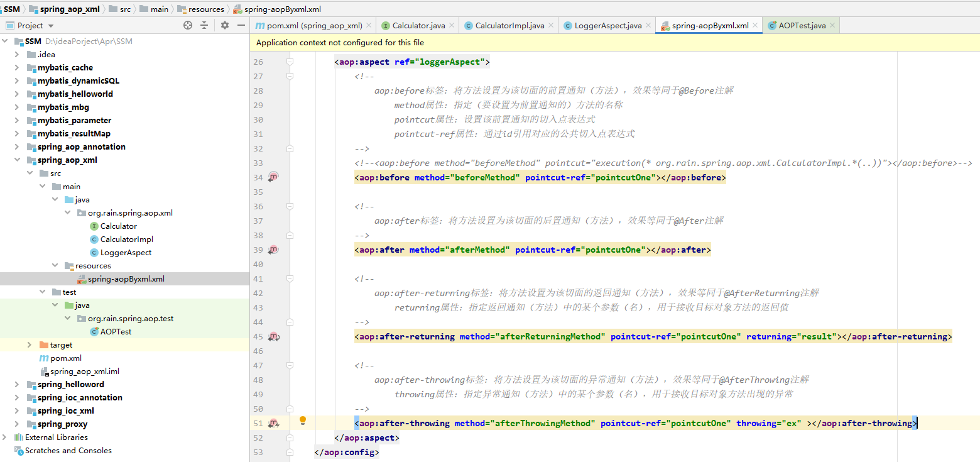Image resolution: width=980 pixels, height=462 pixels.
Task: Switch to CalculatorImpl.java tab
Action: tap(509, 26)
